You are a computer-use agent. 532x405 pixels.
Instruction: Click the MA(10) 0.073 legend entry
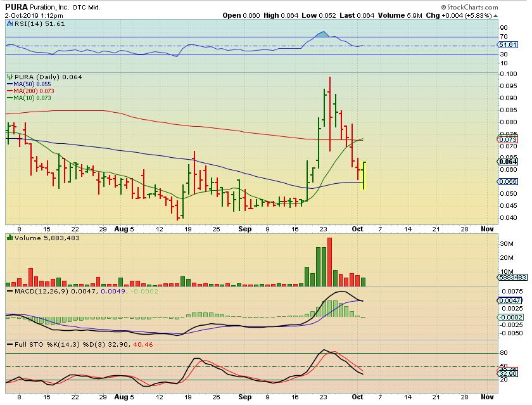(29, 98)
